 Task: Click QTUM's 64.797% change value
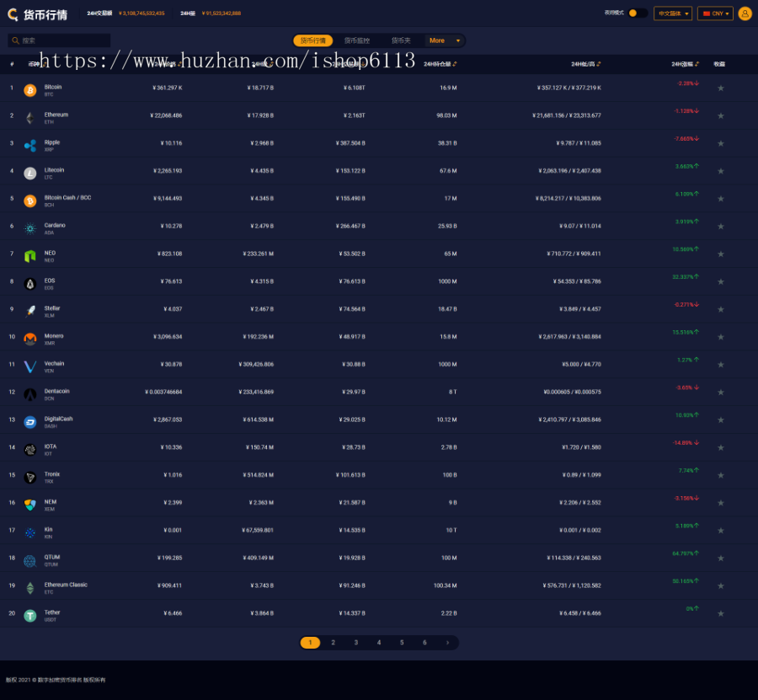tap(686, 553)
